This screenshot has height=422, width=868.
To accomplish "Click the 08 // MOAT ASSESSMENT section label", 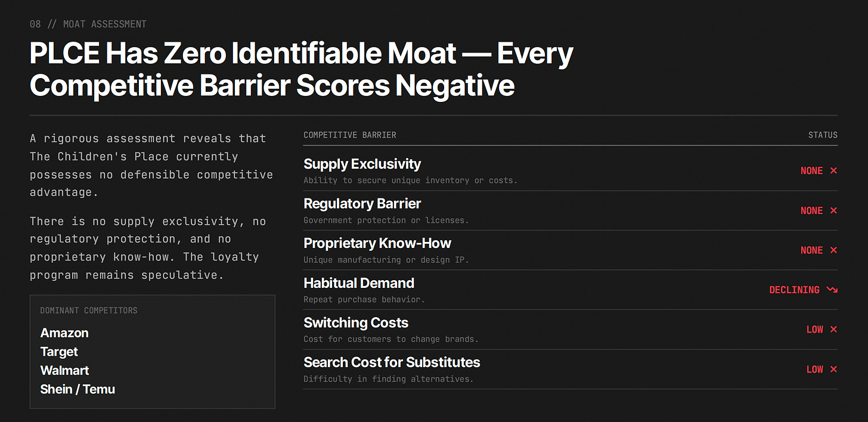I will 88,24.
